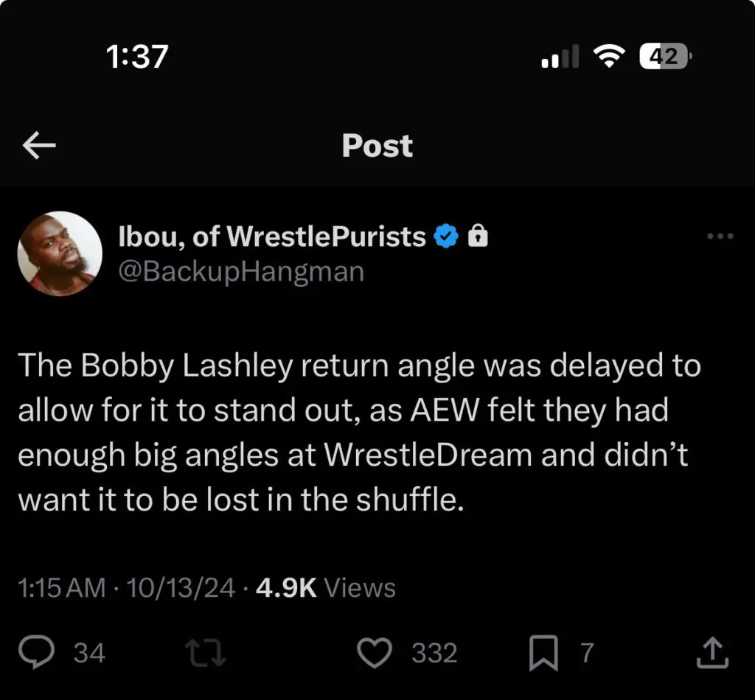Tap the battery indicator showing 42
The height and width of the screenshot is (700, 755).
click(x=665, y=56)
